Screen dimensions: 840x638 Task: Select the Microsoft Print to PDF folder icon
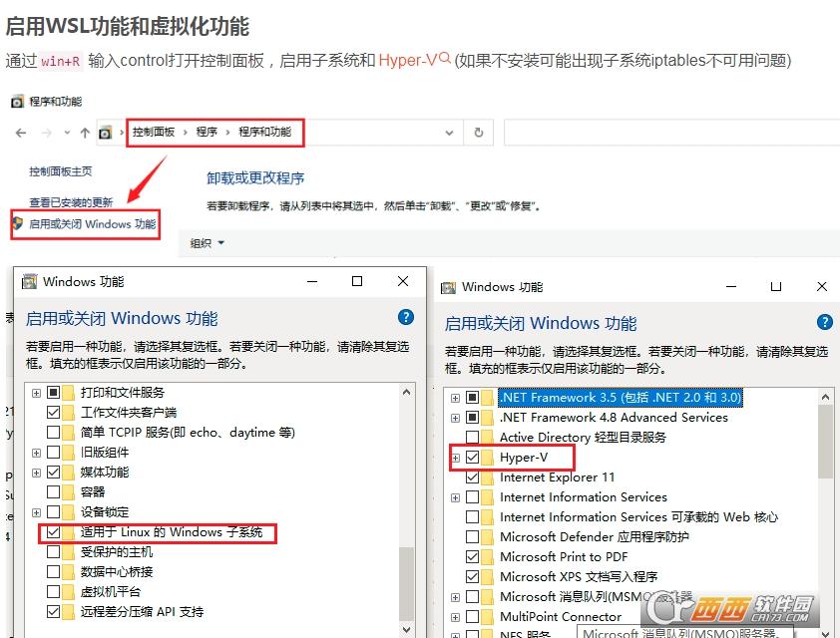pyautogui.click(x=488, y=556)
